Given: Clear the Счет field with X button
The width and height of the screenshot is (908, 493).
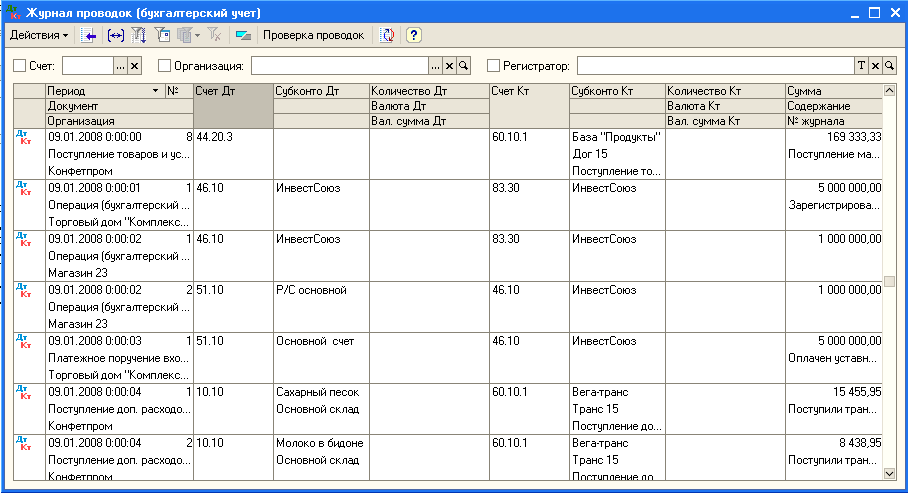Looking at the screenshot, I should [135, 66].
